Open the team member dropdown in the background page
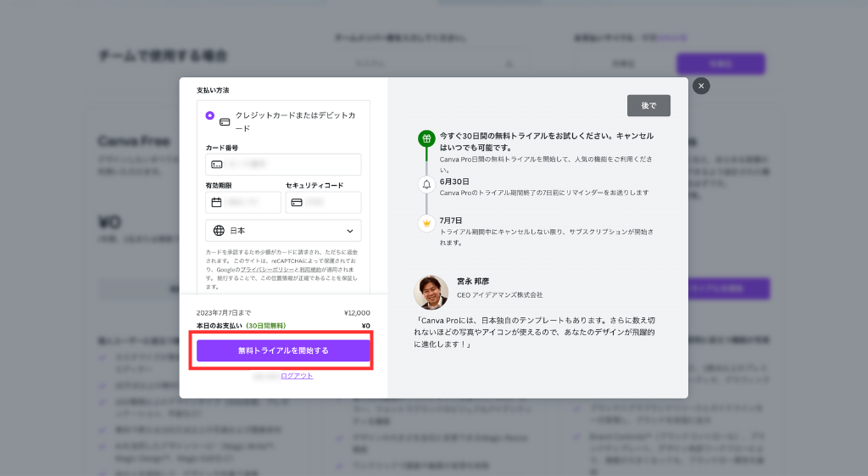868x476 pixels. (x=435, y=64)
